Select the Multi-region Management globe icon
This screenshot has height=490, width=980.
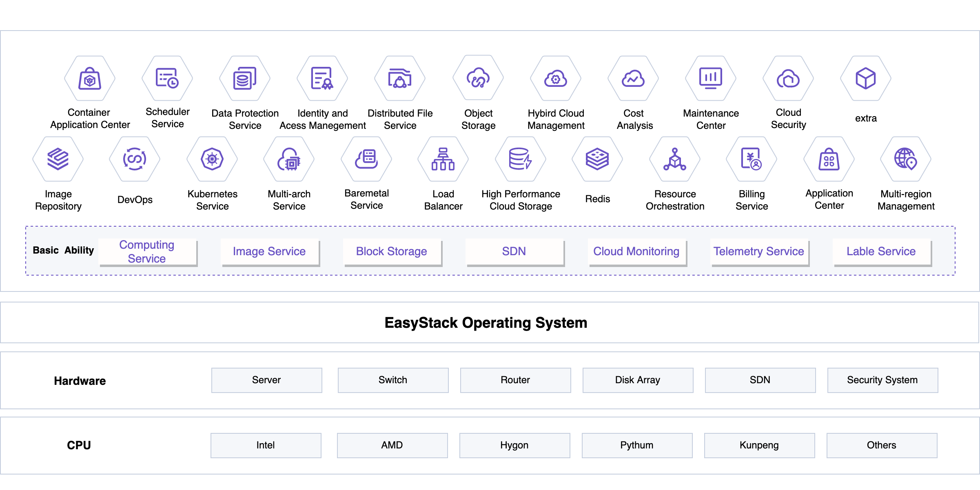tap(906, 159)
